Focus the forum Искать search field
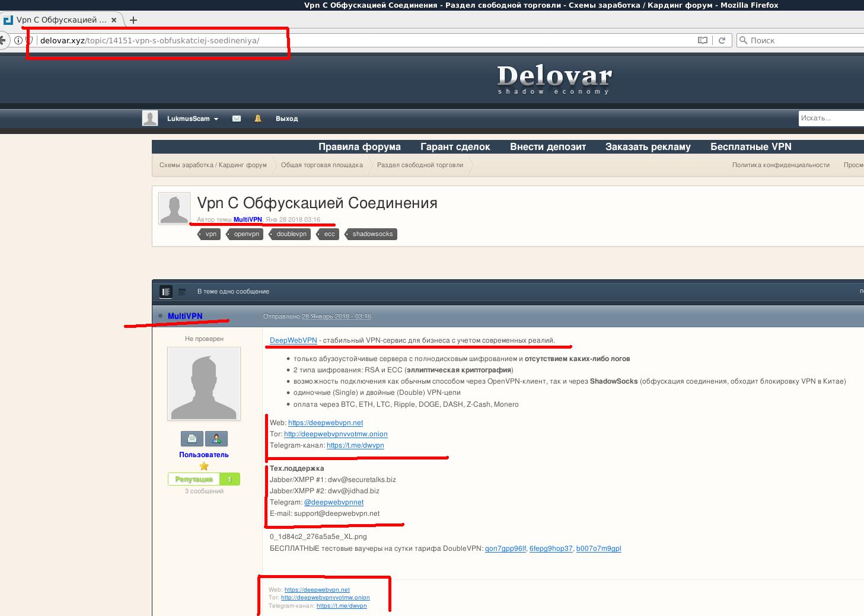The height and width of the screenshot is (616, 864). (x=831, y=118)
